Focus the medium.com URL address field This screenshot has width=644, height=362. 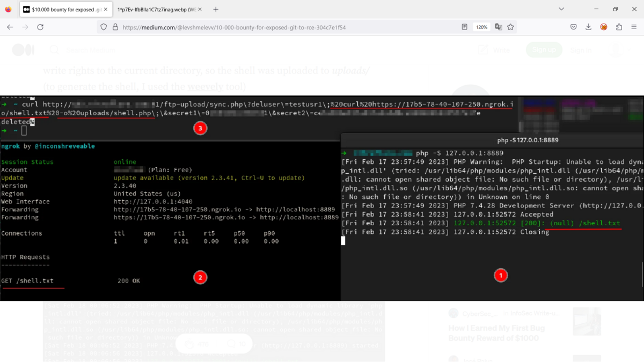point(290,27)
